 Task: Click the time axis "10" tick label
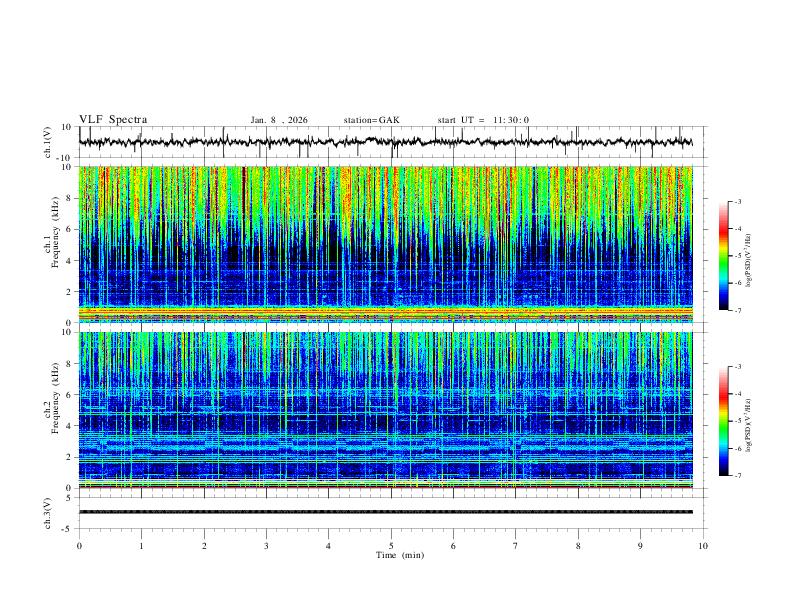(703, 546)
